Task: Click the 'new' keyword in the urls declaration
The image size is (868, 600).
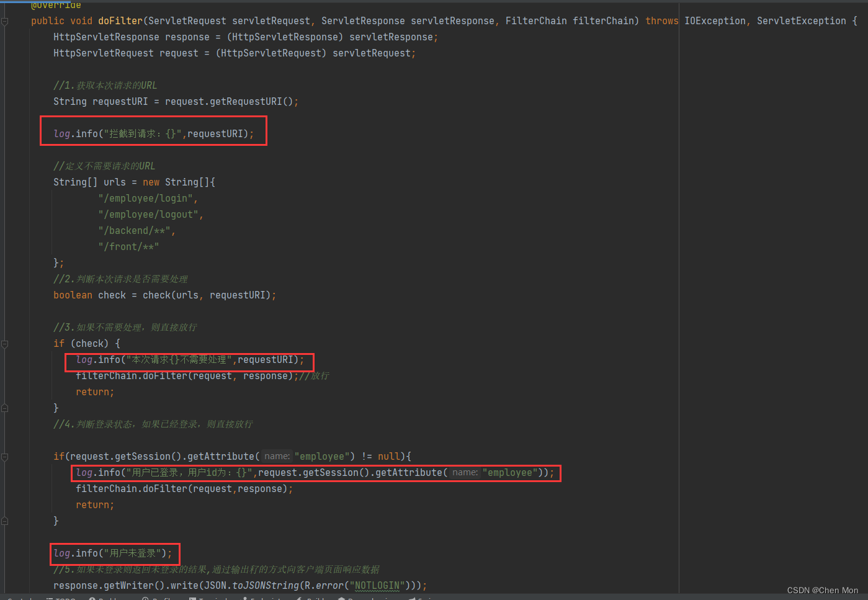Action: tap(151, 182)
